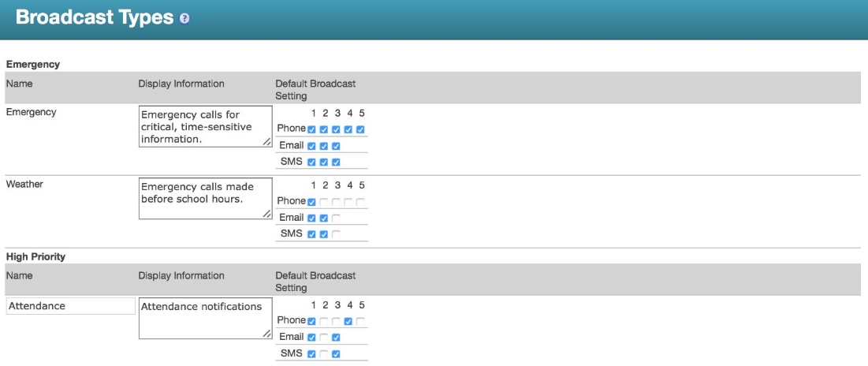Enable Weather Phone checkbox 2

pos(324,202)
